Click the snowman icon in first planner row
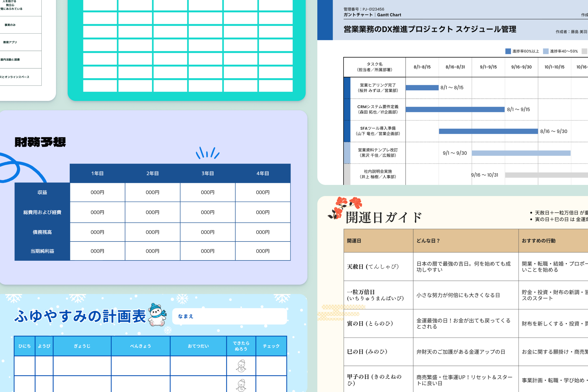588x392 pixels. click(241, 366)
